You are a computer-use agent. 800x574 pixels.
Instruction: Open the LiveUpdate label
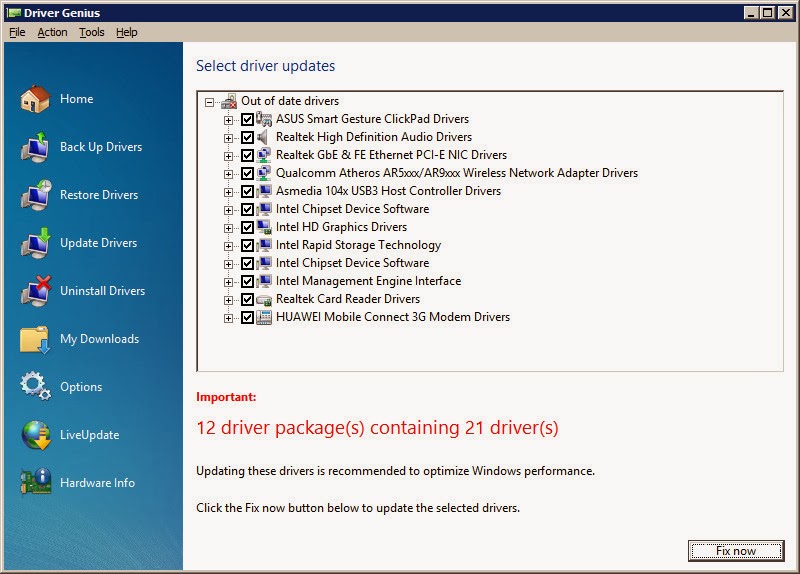[x=90, y=435]
